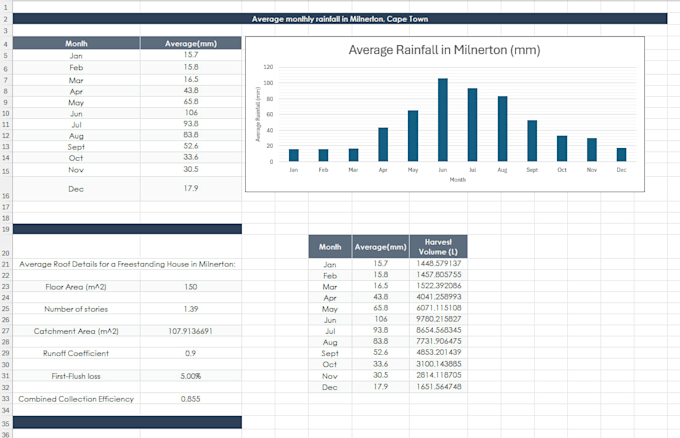
Task: Select the May bar in the rainfall chart
Action: tap(413, 136)
